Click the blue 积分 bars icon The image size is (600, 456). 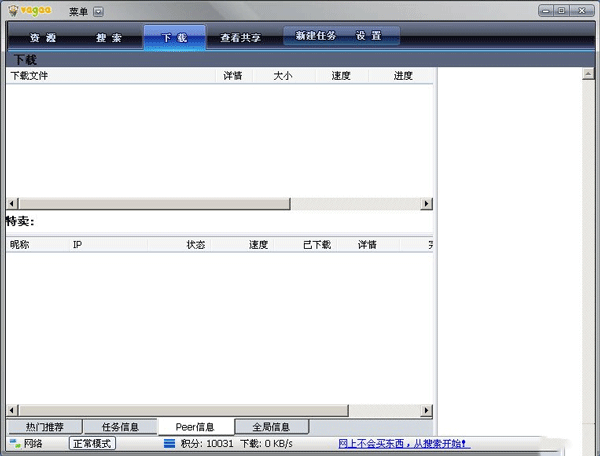pyautogui.click(x=170, y=443)
